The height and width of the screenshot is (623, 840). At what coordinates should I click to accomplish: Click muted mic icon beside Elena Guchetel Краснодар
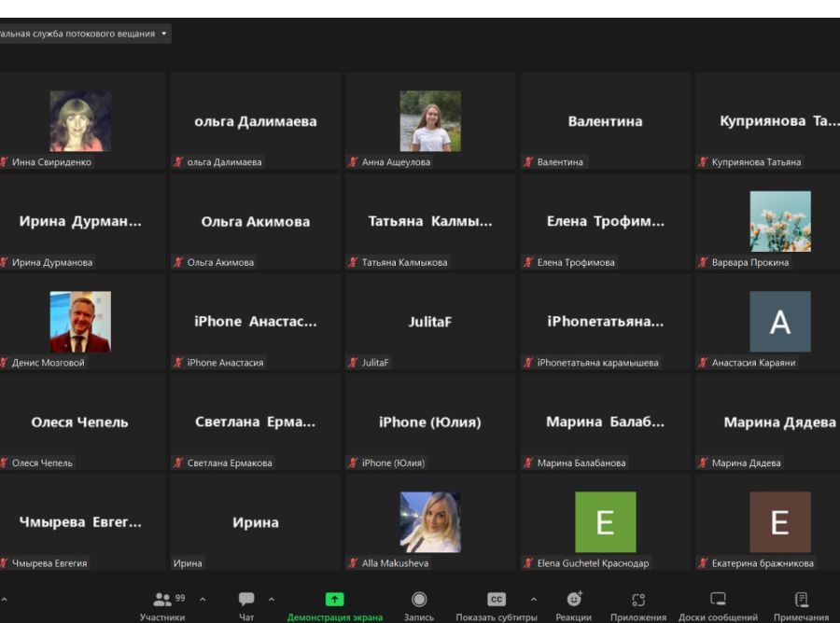[x=528, y=563]
